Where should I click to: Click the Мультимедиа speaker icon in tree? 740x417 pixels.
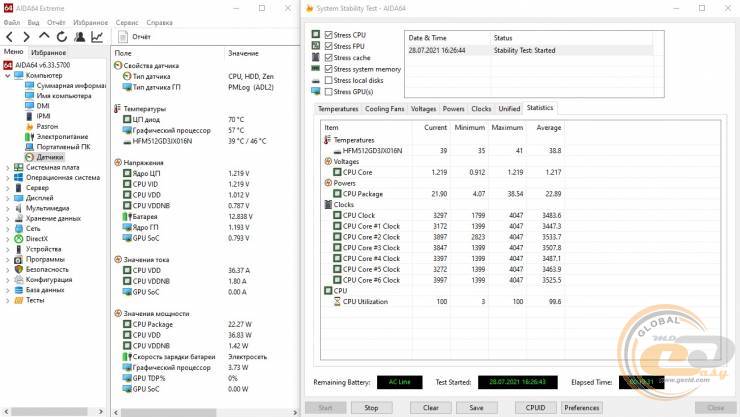18,208
